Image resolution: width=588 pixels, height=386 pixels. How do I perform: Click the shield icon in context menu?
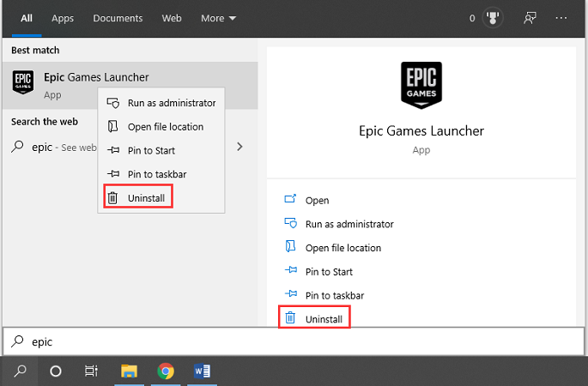tap(112, 103)
